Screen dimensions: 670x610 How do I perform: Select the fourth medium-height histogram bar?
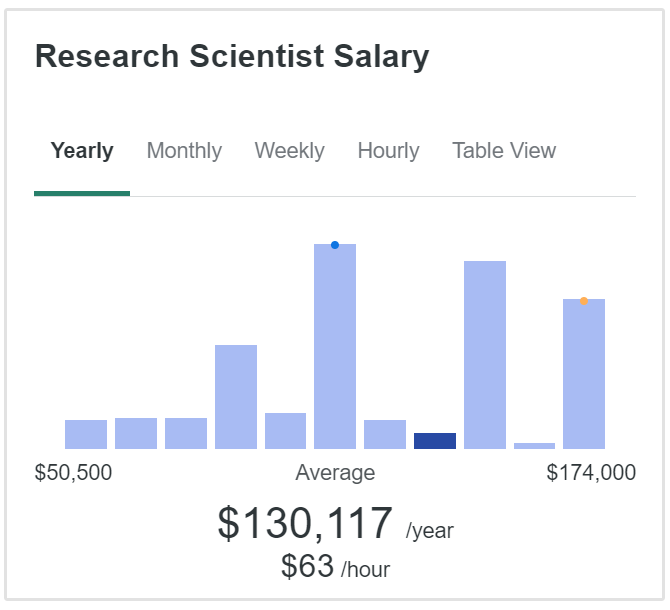236,397
